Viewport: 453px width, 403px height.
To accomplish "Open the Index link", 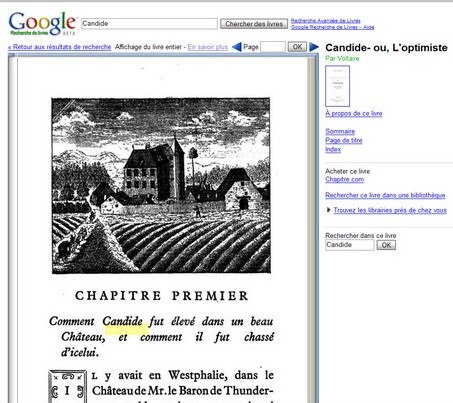I will click(x=333, y=149).
